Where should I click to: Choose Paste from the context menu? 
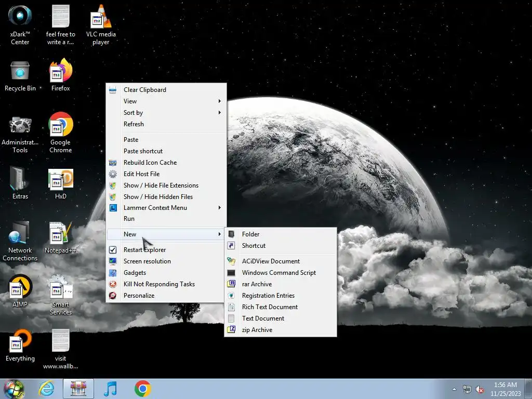166,140
